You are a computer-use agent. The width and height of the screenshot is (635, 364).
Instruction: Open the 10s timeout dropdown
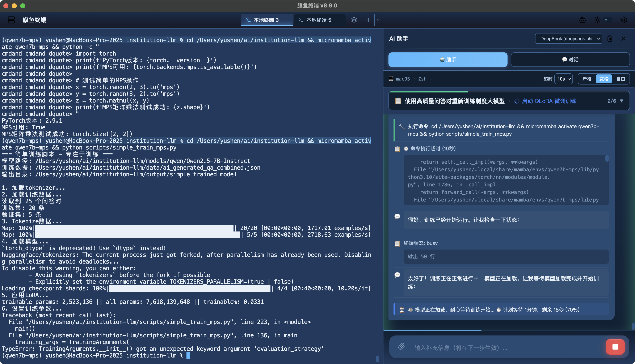click(563, 79)
